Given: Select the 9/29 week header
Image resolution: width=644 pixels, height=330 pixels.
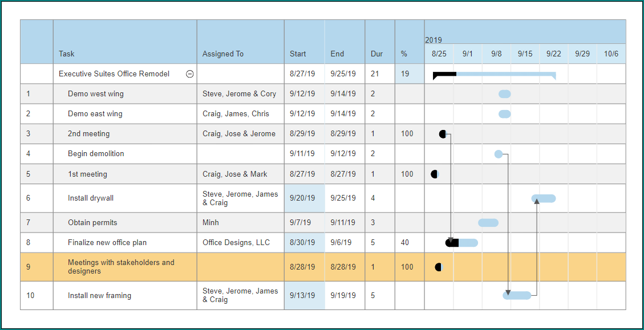Looking at the screenshot, I should click(x=582, y=54).
